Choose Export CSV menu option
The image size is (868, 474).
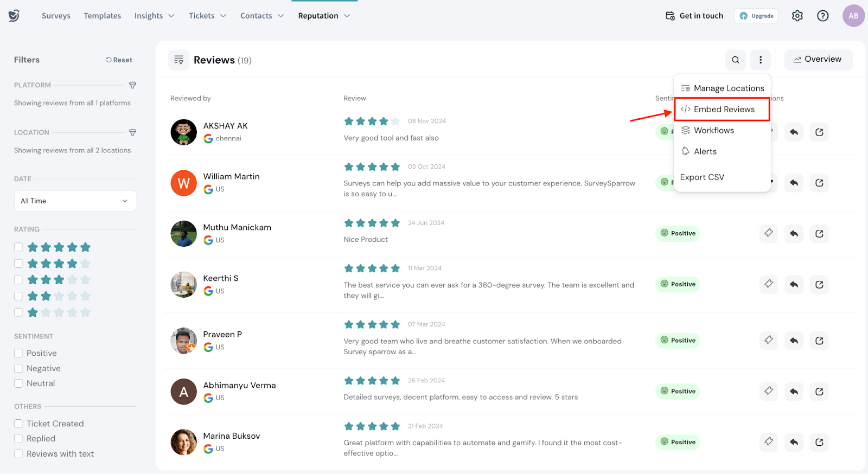pos(702,177)
